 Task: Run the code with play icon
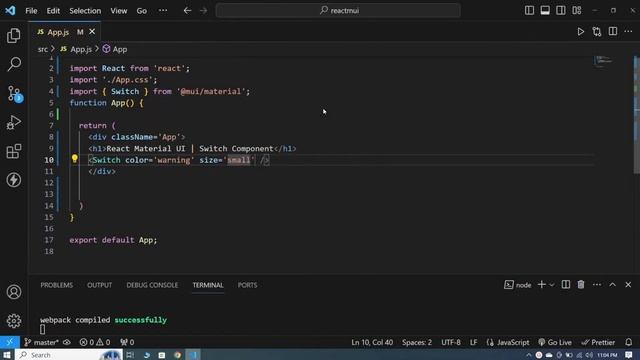pyautogui.click(x=580, y=31)
